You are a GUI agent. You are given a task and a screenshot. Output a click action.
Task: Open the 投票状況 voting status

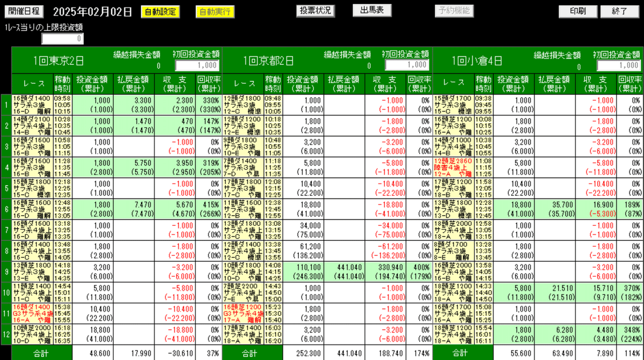(x=315, y=11)
